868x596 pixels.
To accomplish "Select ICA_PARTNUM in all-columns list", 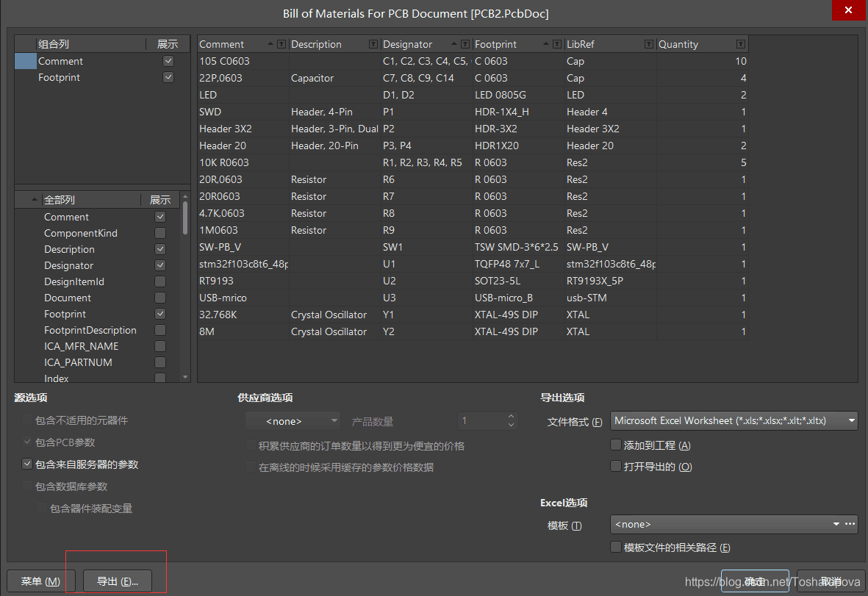I will [x=78, y=362].
